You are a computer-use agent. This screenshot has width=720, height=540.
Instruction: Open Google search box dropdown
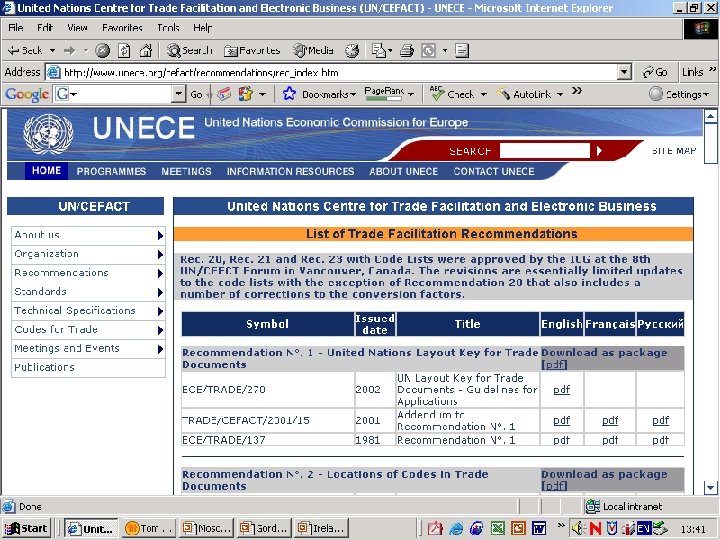click(178, 94)
